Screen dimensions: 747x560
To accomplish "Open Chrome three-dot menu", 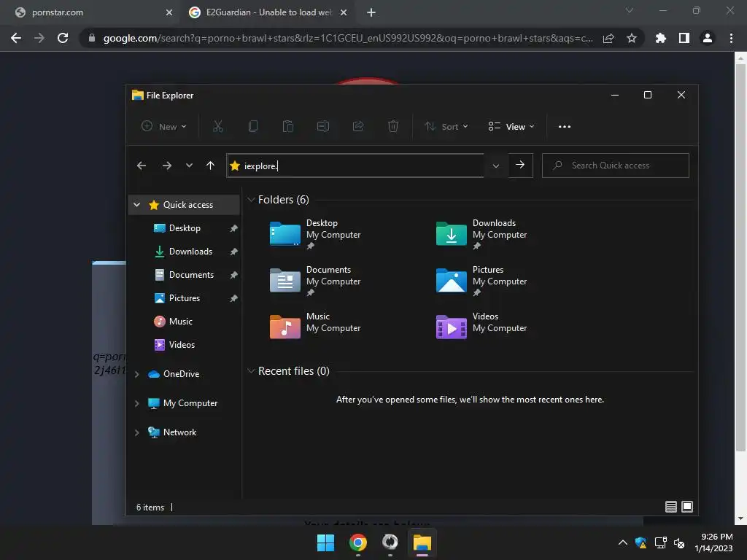I will coord(731,38).
